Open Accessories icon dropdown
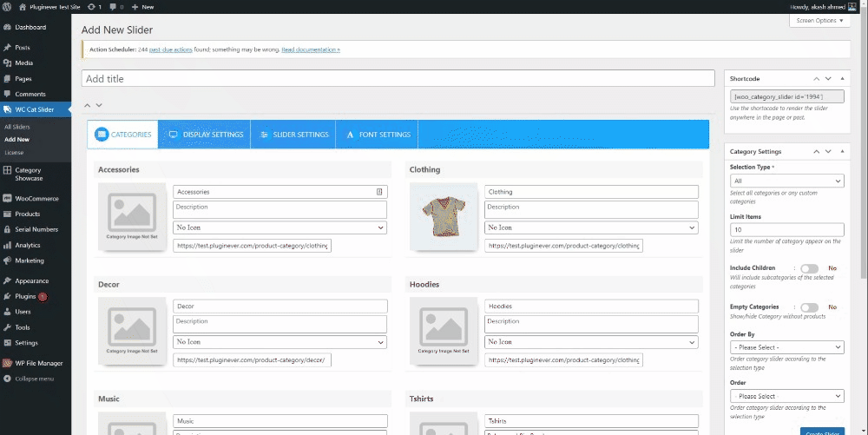Viewport: 868px width, 435px height. click(x=279, y=227)
